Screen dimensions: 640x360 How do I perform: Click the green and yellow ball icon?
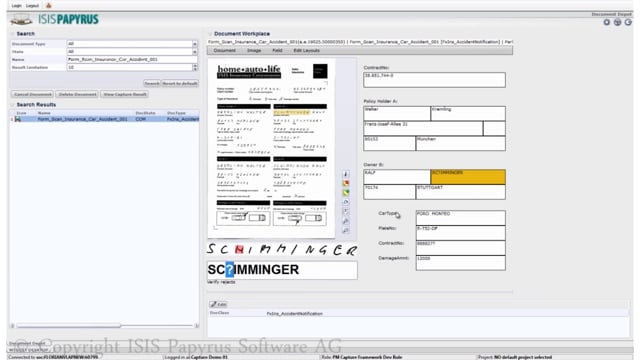click(346, 193)
